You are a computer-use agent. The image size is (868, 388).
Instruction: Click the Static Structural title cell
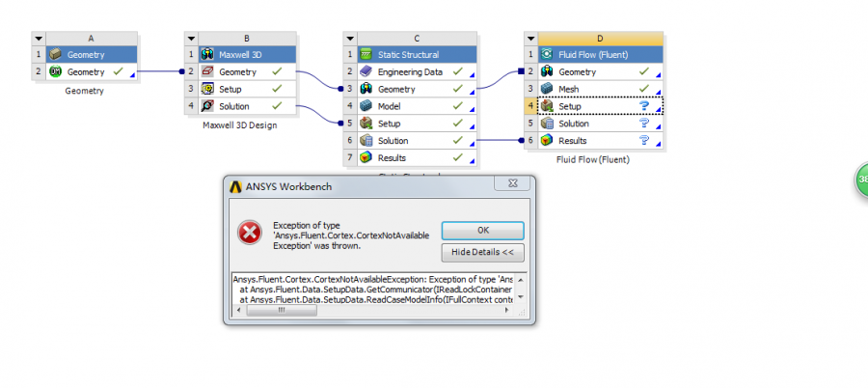click(x=417, y=54)
